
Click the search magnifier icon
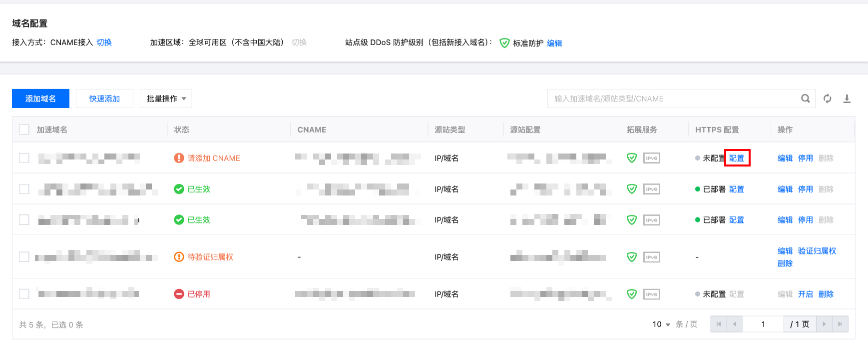tap(805, 98)
